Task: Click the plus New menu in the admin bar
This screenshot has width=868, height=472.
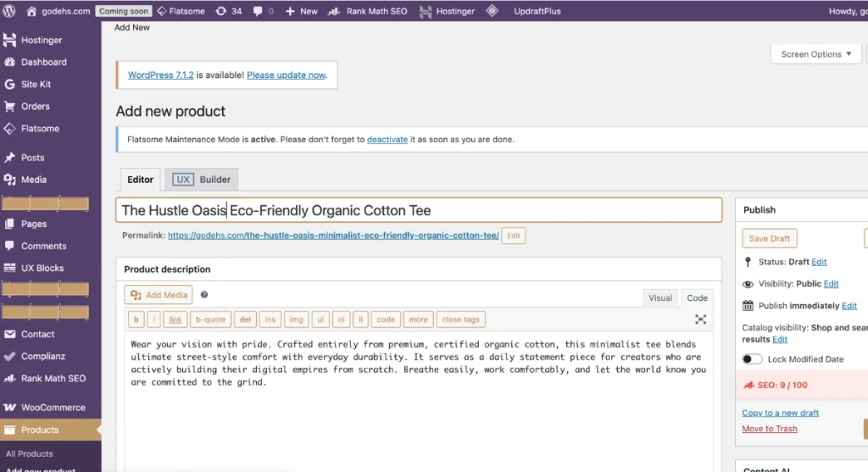Action: [301, 11]
